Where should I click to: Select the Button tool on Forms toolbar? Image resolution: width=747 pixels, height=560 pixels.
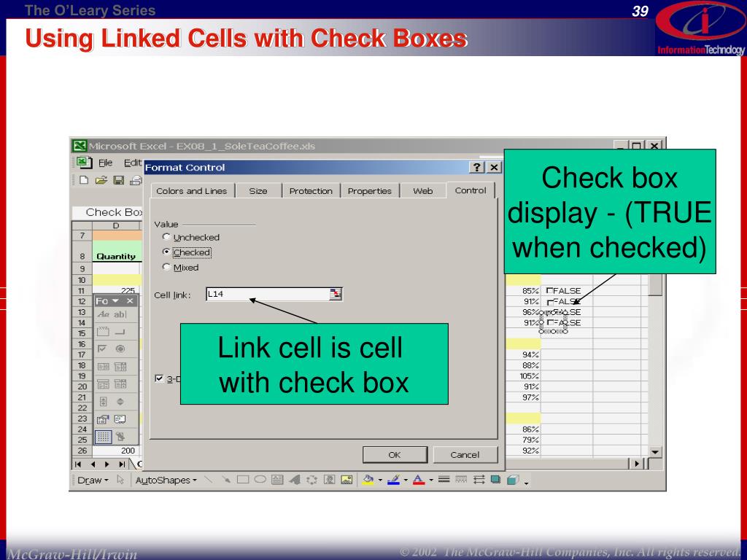click(120, 332)
